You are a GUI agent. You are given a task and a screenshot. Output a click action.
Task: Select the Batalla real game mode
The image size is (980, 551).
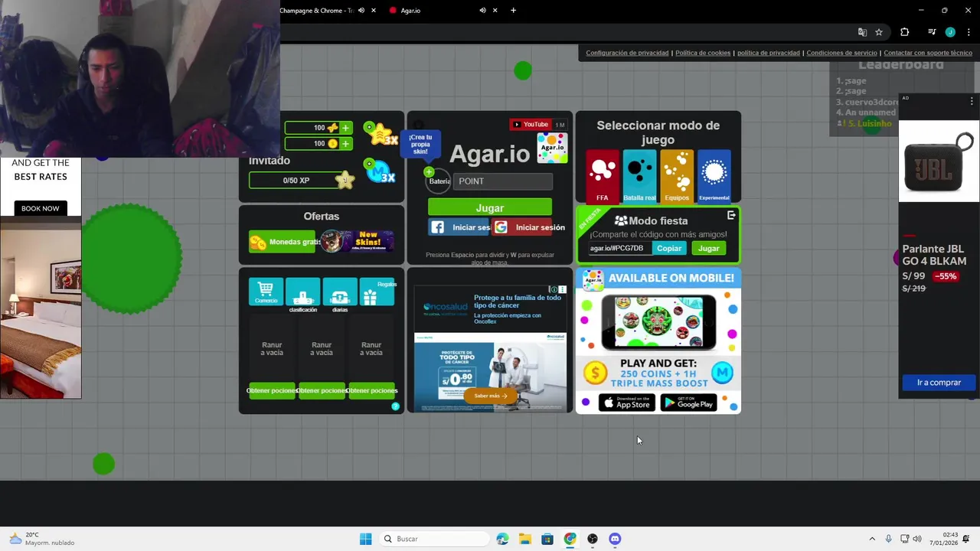(639, 175)
